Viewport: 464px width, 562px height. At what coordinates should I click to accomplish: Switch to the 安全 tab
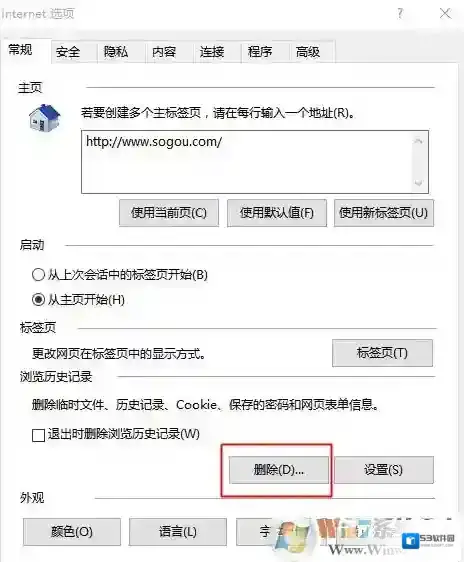click(x=68, y=52)
